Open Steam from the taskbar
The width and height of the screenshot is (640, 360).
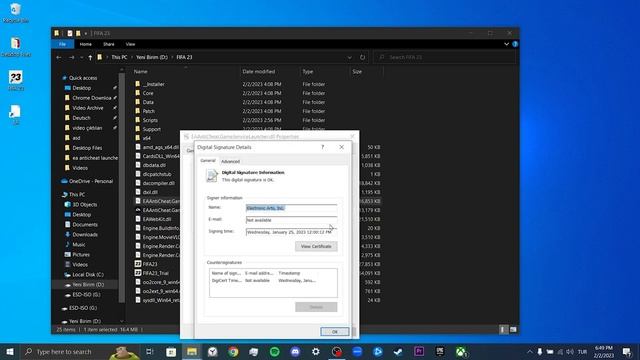(x=398, y=351)
